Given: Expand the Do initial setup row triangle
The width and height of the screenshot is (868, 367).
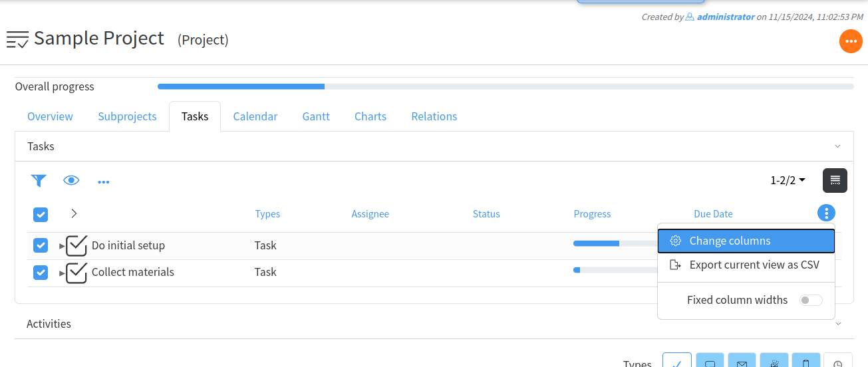Looking at the screenshot, I should coord(62,246).
